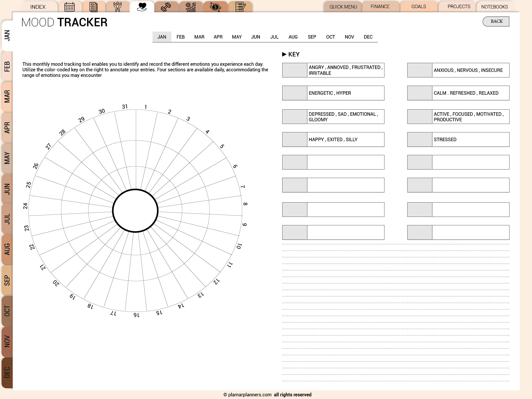The image size is (532, 399).
Task: Open the JUN side tab
Action: click(x=7, y=189)
